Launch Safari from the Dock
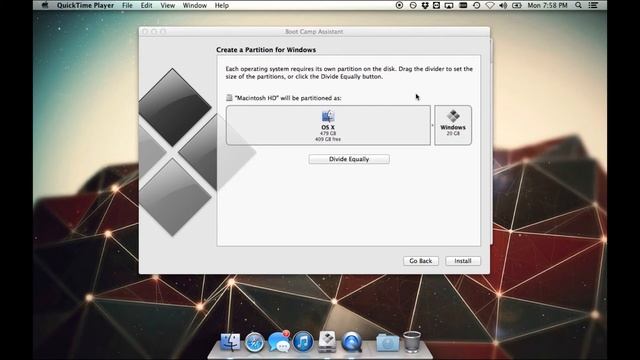 coord(254,342)
